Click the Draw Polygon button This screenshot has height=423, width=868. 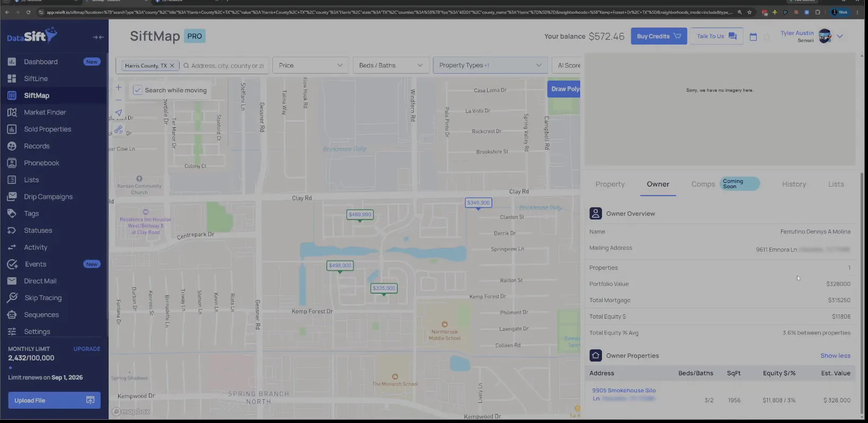click(x=564, y=89)
